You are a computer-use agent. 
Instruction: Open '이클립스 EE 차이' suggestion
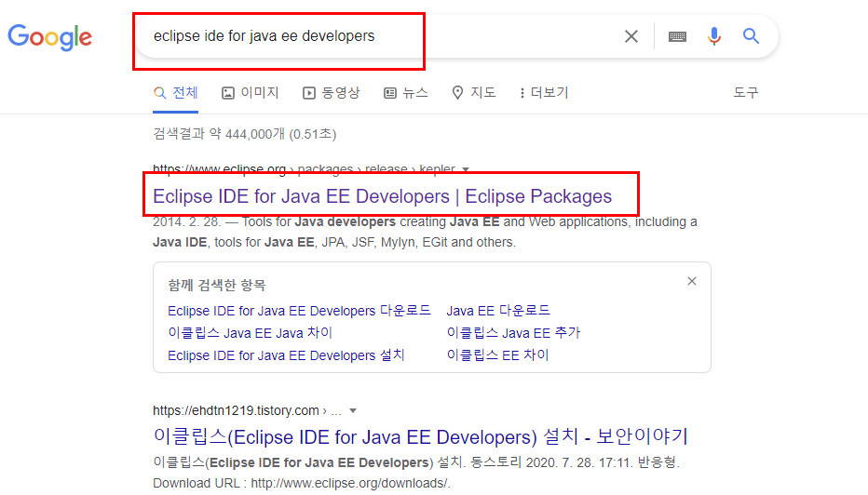point(497,355)
